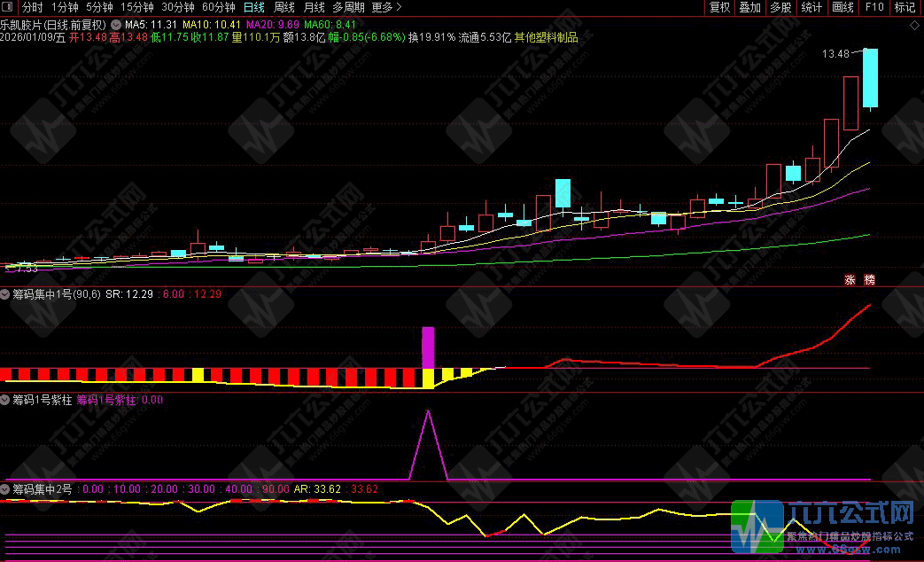Open the 筹码集中2号 indicator arrow menu

(x=5, y=488)
